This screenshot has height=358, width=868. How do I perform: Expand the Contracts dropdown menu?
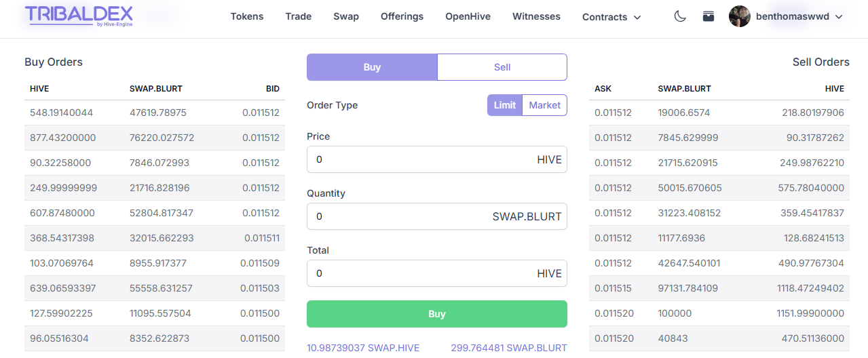[611, 17]
